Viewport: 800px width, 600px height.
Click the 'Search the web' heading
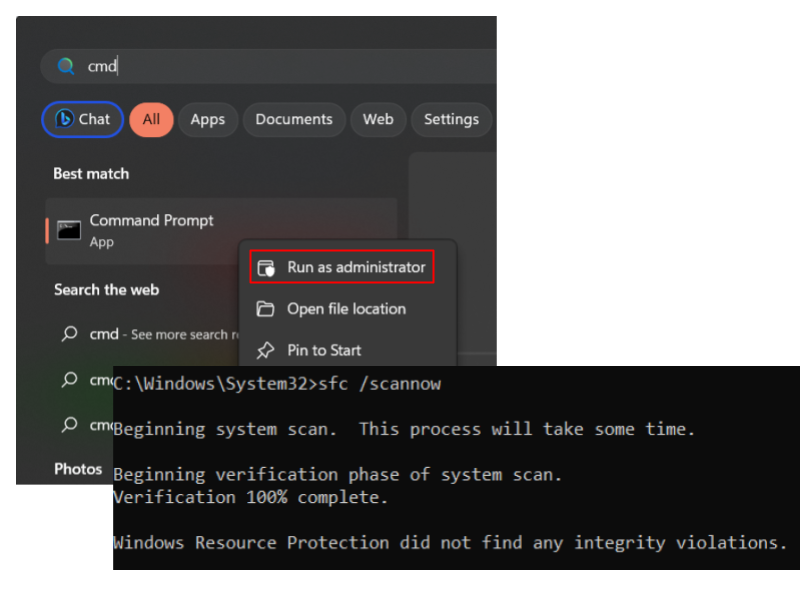tap(107, 290)
